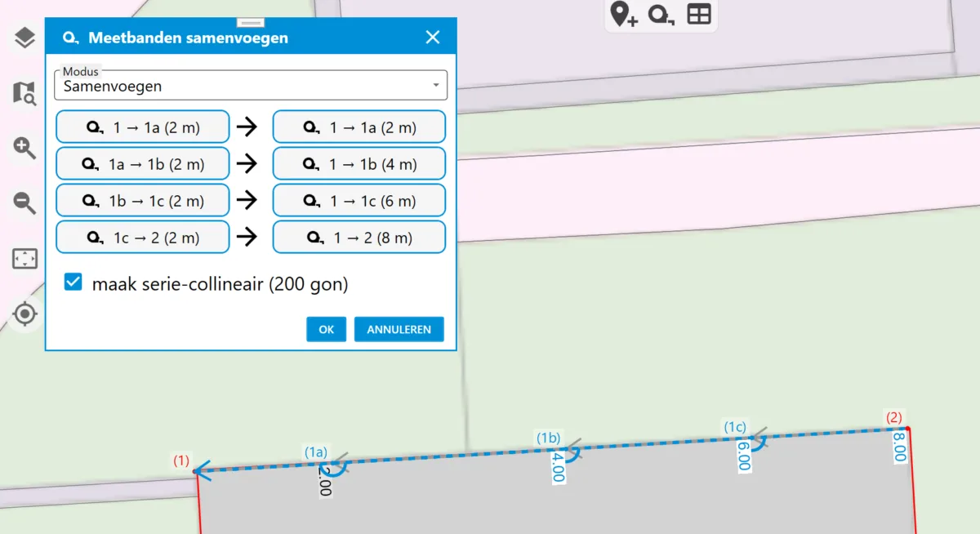Zoom in with magnifier plus icon
Screen dimensions: 980x534
24,148
